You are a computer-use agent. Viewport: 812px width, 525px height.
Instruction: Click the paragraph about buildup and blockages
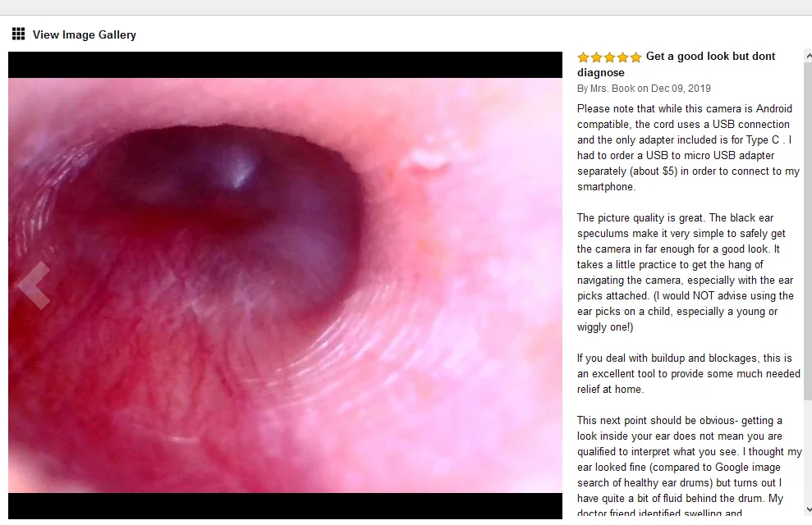[689, 373]
